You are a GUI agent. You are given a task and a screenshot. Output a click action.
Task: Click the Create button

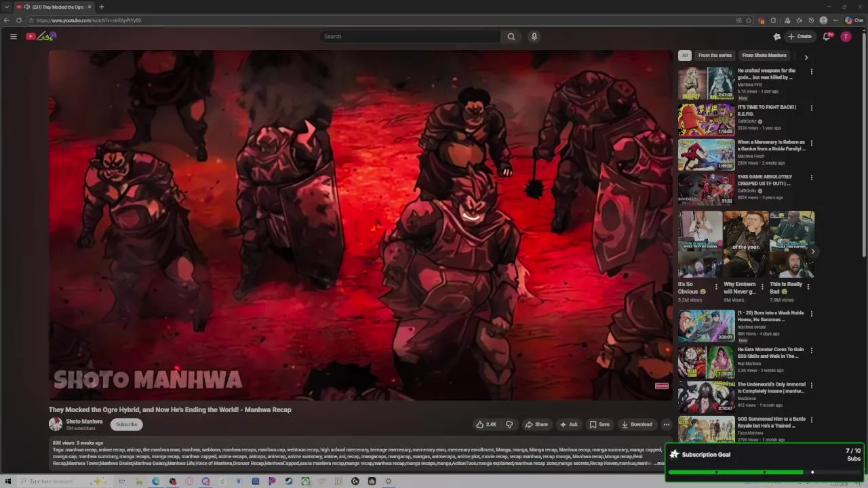pos(800,37)
